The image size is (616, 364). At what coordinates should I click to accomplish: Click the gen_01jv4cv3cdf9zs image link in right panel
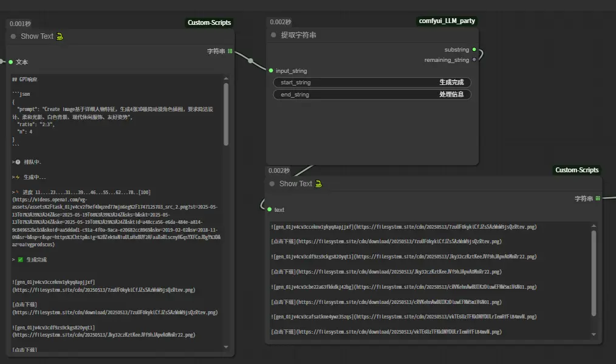404,257
